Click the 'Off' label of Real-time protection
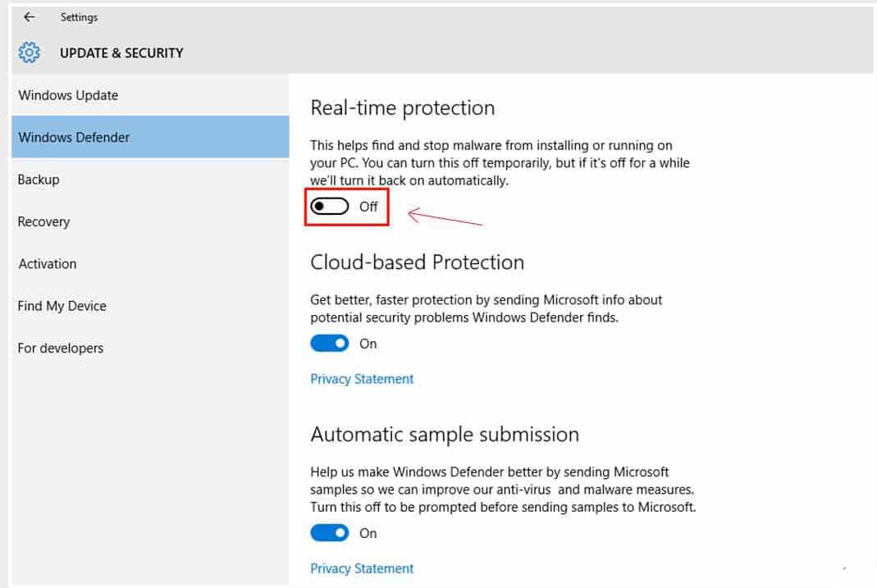877x588 pixels. click(x=368, y=207)
